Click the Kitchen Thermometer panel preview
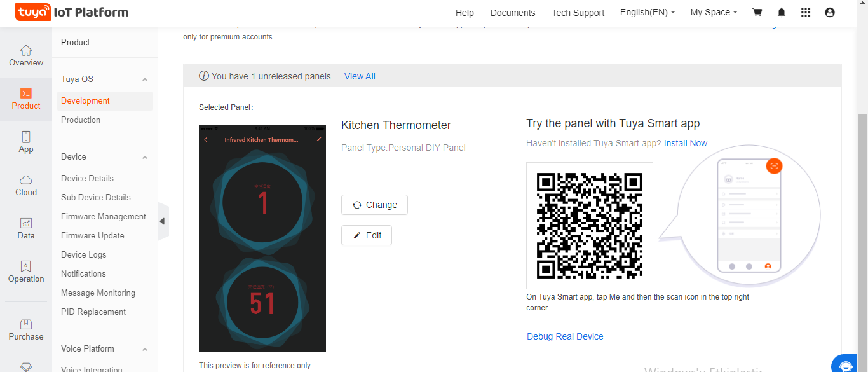This screenshot has height=372, width=868. (262, 238)
